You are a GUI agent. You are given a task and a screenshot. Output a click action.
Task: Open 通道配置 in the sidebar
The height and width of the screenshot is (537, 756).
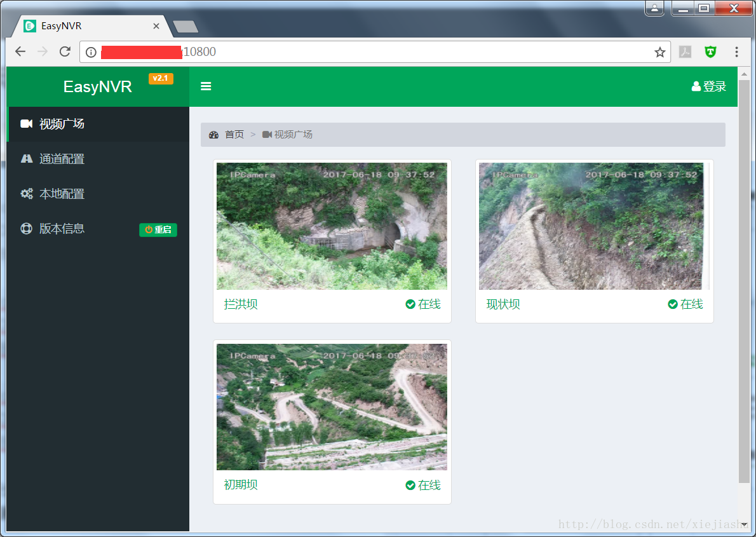[99, 159]
